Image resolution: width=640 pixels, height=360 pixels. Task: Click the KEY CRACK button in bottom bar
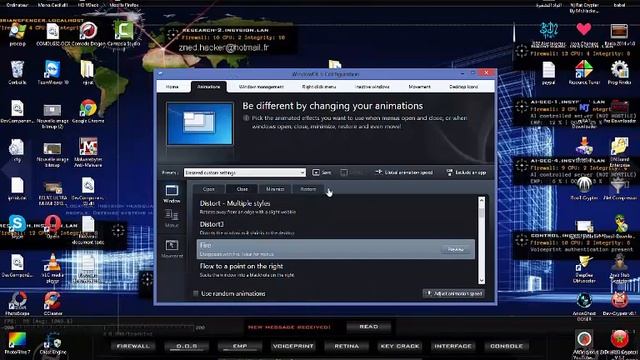coord(400,346)
